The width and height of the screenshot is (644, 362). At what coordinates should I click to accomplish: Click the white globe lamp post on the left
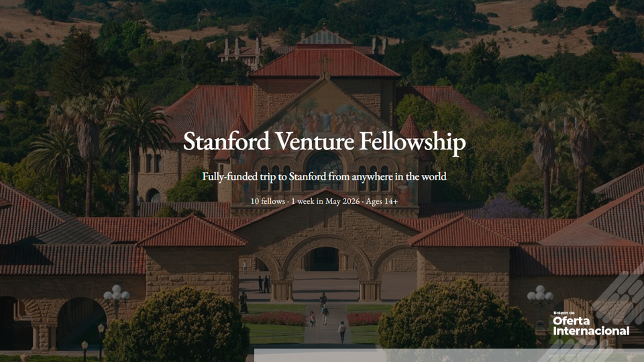point(117,295)
